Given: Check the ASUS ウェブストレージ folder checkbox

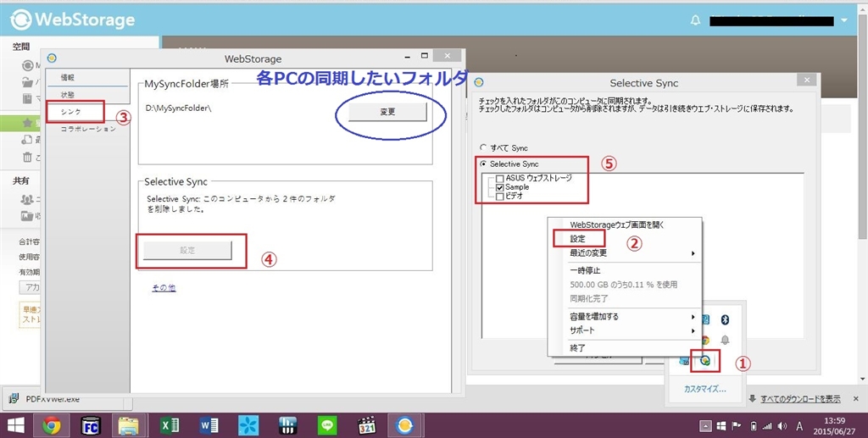Looking at the screenshot, I should [500, 179].
